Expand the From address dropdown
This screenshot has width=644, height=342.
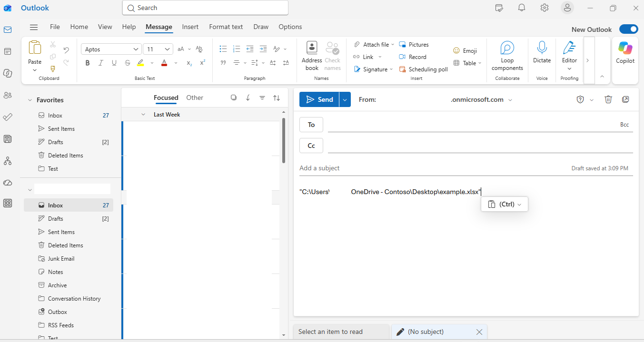click(x=510, y=100)
